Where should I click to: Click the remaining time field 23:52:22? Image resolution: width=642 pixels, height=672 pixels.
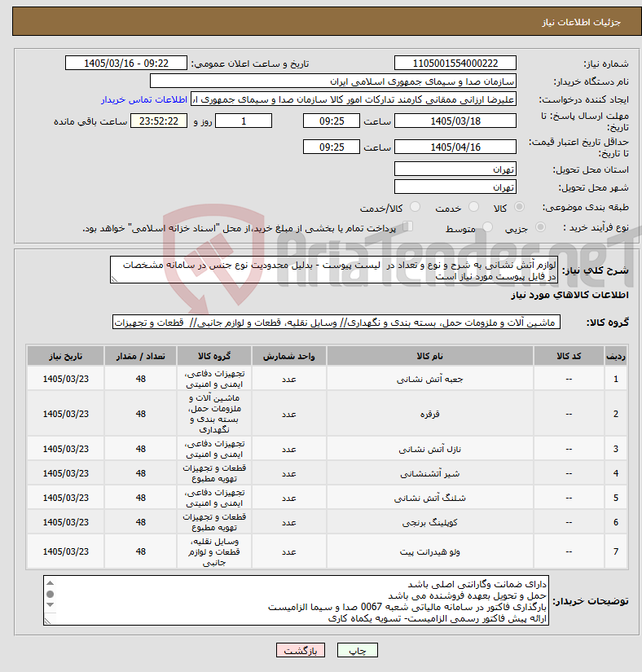click(x=159, y=121)
